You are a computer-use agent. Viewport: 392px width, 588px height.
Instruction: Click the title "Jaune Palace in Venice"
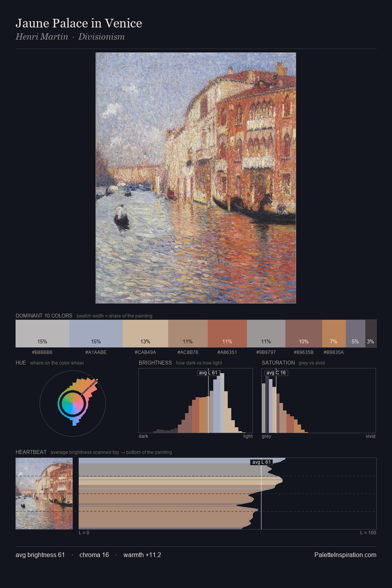coord(79,23)
